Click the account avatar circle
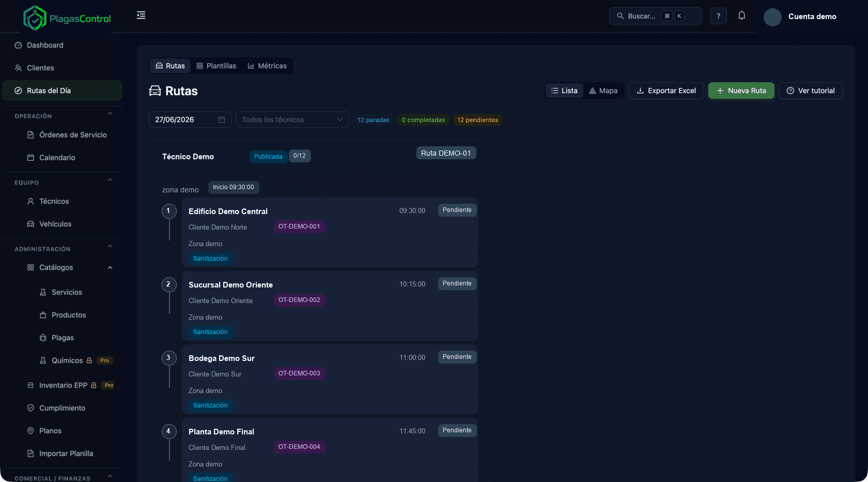Screen dimensions: 868x482 pos(772,17)
